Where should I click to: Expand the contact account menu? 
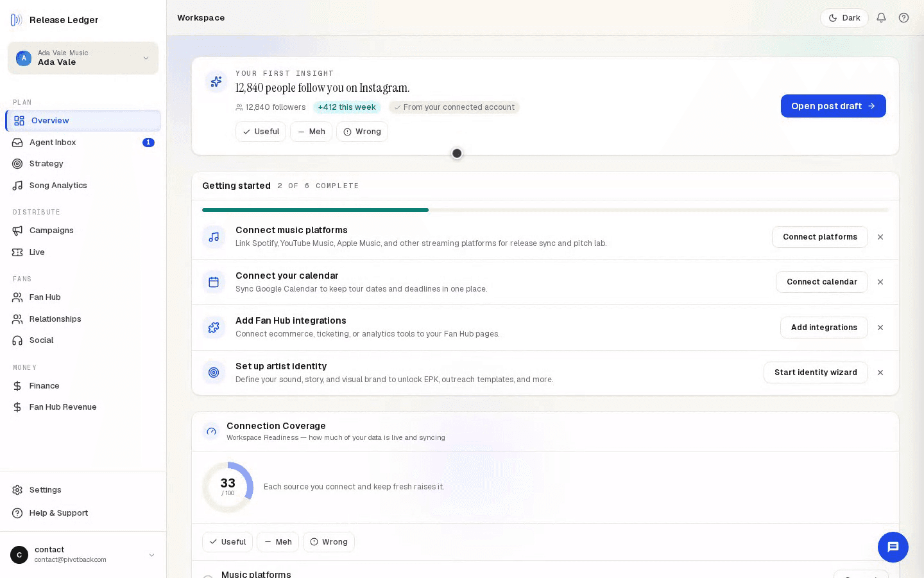[x=83, y=555]
